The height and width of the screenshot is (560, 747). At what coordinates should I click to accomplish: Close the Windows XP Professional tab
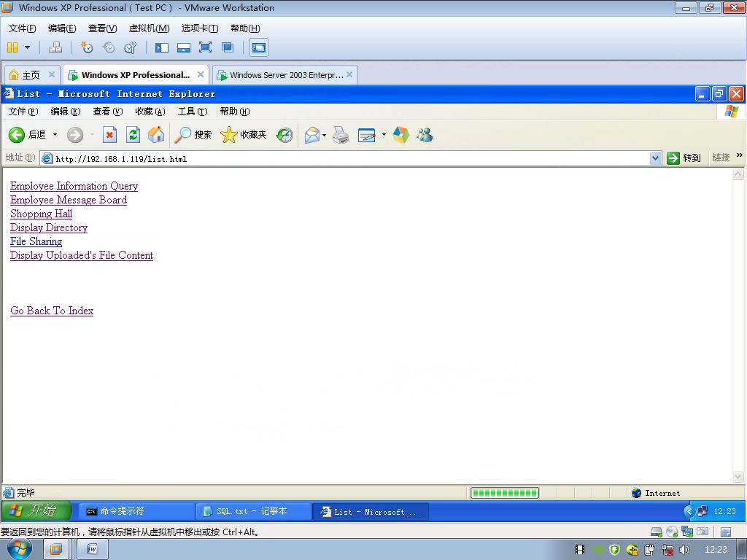click(x=201, y=74)
